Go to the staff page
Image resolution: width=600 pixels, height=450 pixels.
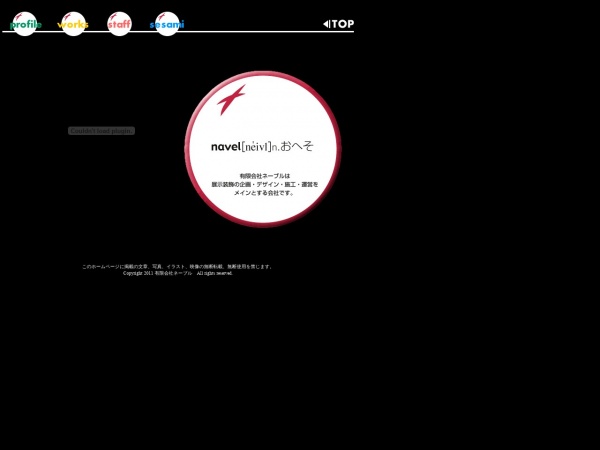(x=119, y=24)
